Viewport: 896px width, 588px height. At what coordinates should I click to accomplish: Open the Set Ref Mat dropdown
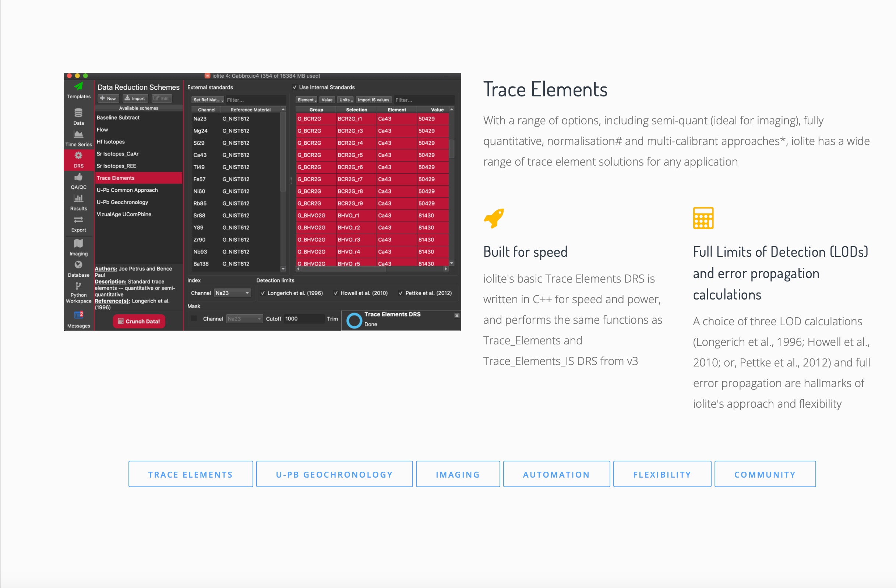(208, 100)
